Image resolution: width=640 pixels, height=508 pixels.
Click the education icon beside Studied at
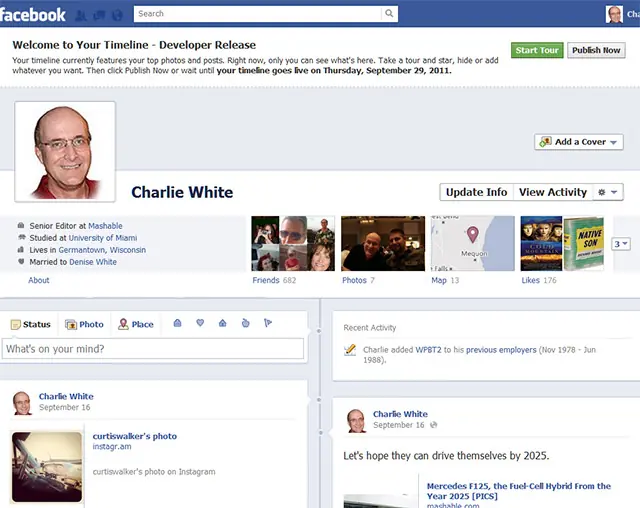point(21,237)
